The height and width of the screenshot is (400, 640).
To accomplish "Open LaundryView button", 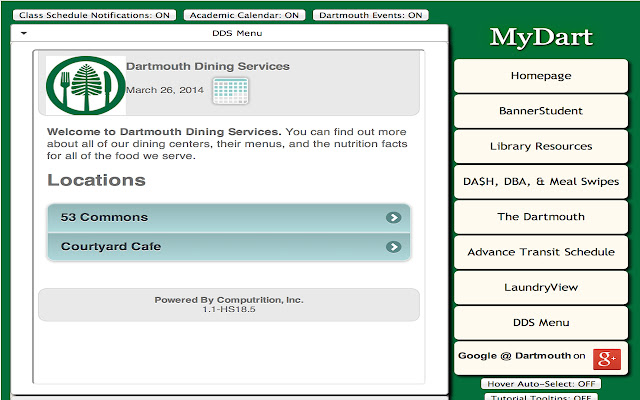I will click(x=541, y=287).
